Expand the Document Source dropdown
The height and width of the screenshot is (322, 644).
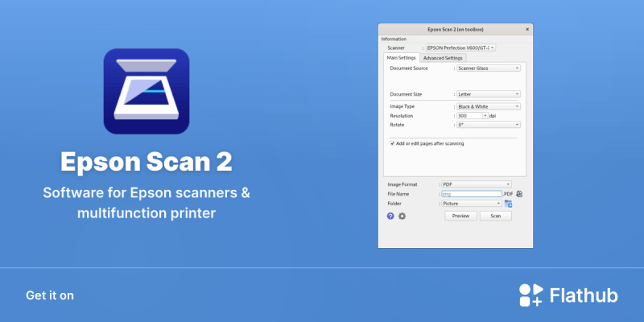click(489, 68)
